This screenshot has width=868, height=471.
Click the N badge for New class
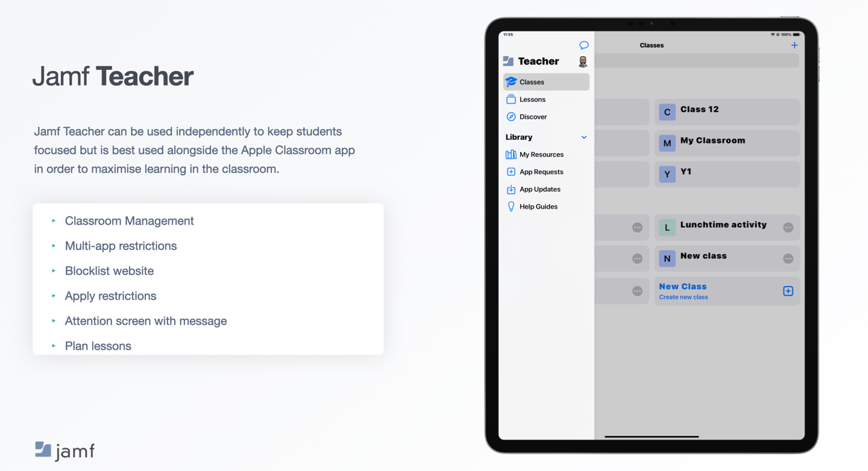point(667,259)
